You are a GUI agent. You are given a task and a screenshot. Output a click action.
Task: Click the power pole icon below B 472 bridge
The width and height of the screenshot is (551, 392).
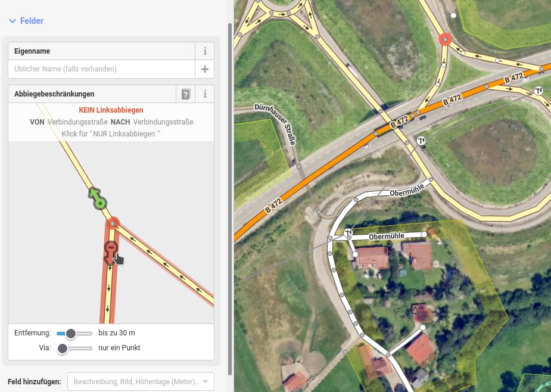422,141
